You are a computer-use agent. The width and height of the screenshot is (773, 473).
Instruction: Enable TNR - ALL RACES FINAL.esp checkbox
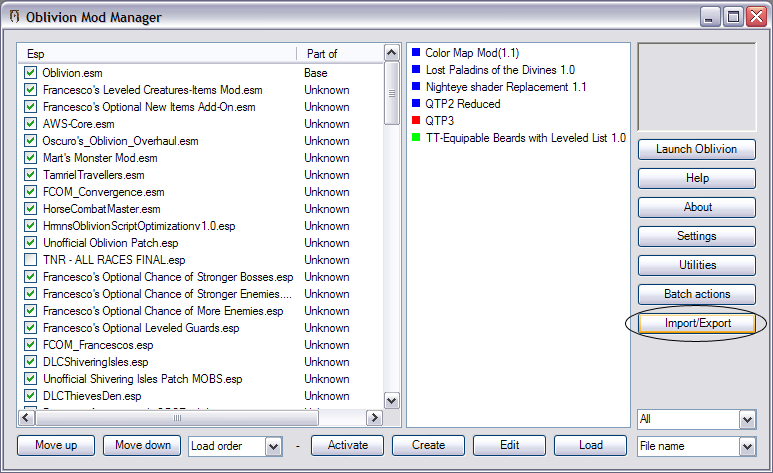[x=31, y=259]
